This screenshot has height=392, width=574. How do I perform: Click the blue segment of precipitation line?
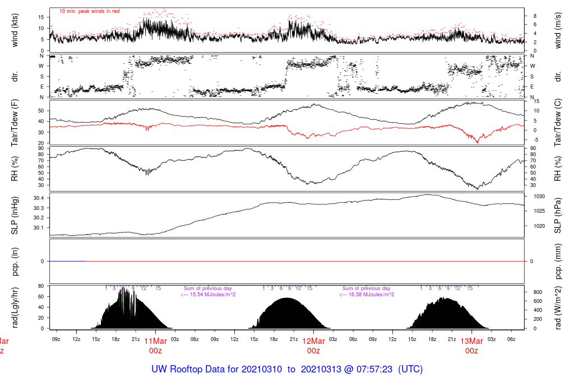[x=67, y=262]
